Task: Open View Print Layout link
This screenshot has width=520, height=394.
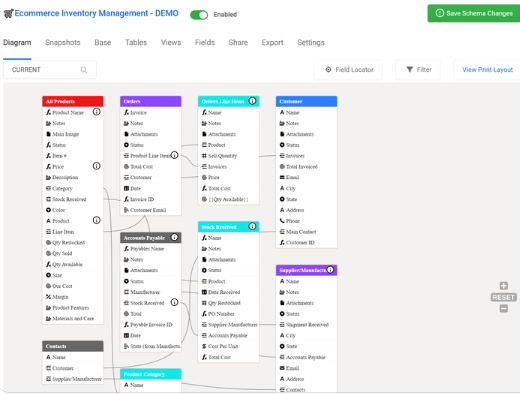Action: click(487, 70)
